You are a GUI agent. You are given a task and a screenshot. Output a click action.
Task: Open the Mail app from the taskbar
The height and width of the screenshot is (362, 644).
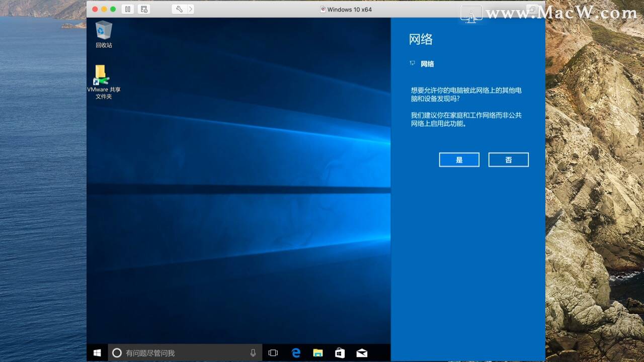362,353
